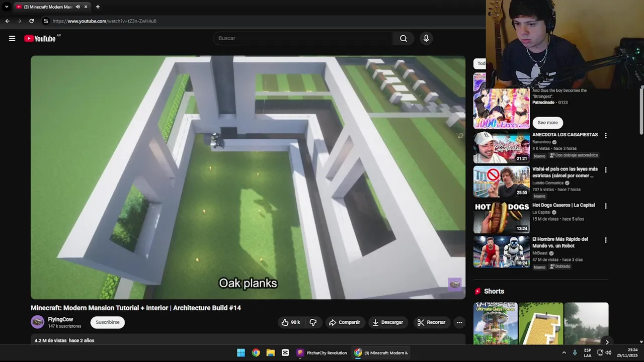This screenshot has width=644, height=362.
Task: Open the ANECDOTA LOS CAGAFIESTAS title
Action: pyautogui.click(x=565, y=135)
